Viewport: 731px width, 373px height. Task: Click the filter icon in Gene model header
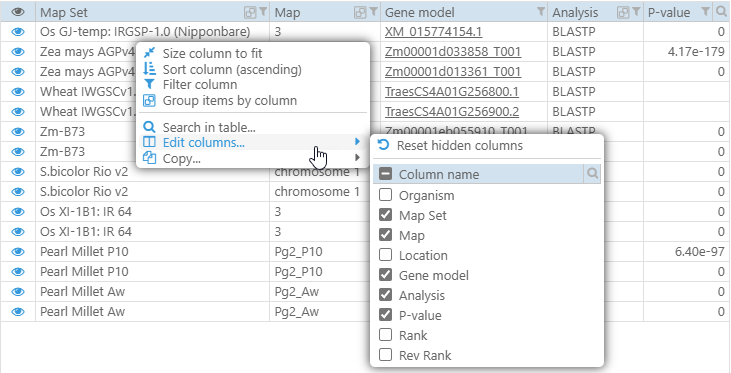coord(541,12)
